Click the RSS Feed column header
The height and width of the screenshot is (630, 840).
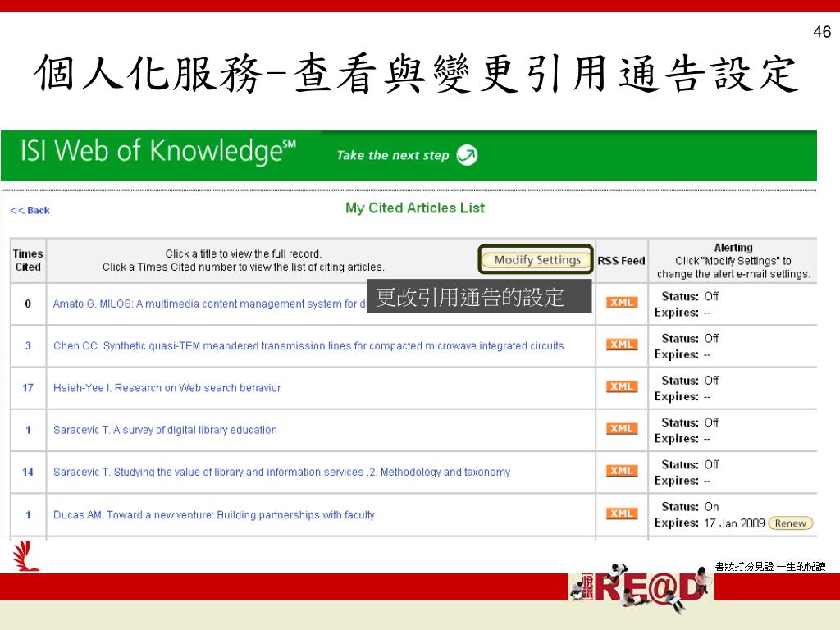coord(622,261)
